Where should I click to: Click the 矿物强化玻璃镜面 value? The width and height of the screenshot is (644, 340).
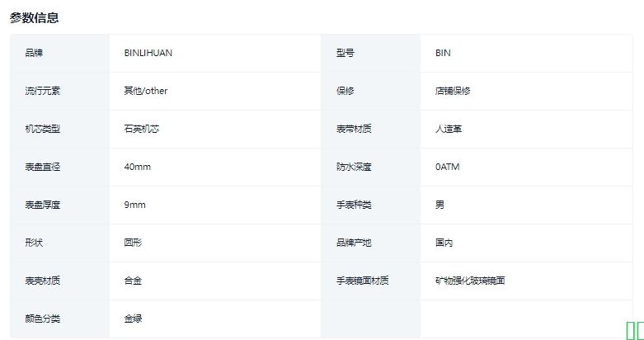pyautogui.click(x=470, y=281)
